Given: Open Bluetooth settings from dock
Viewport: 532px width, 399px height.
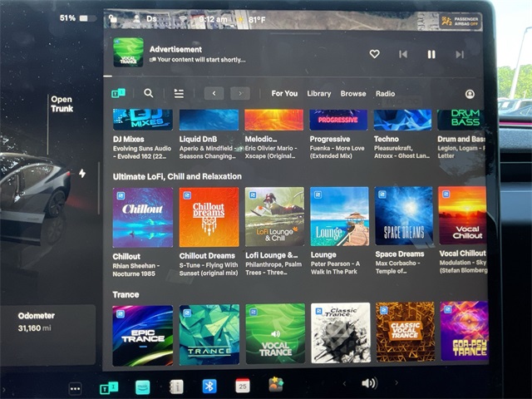Looking at the screenshot, I should pyautogui.click(x=209, y=386).
